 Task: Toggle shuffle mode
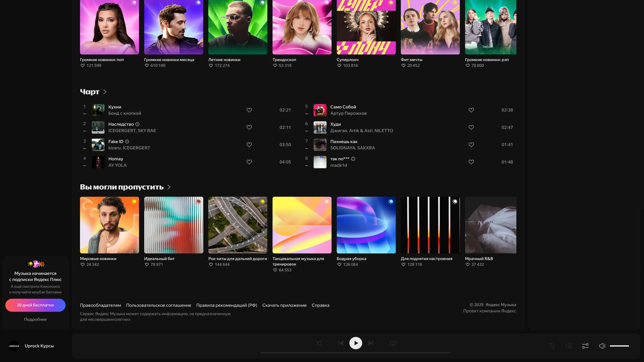(318, 343)
